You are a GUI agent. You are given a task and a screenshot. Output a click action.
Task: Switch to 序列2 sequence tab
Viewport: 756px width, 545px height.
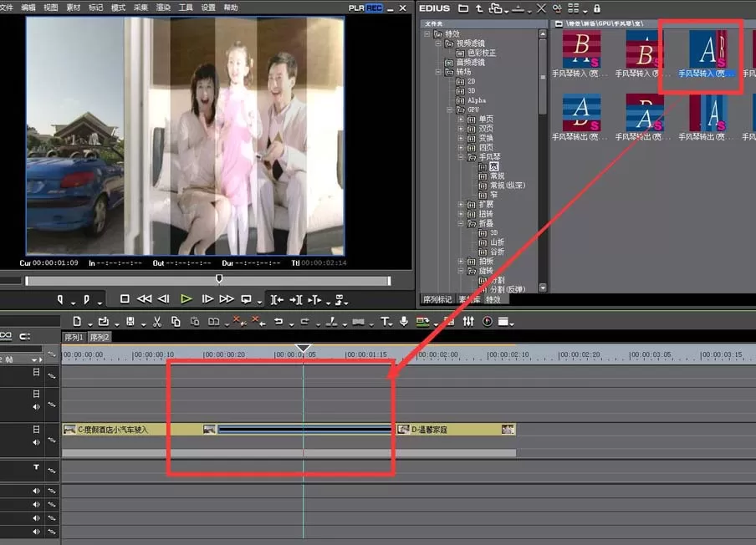tap(100, 338)
